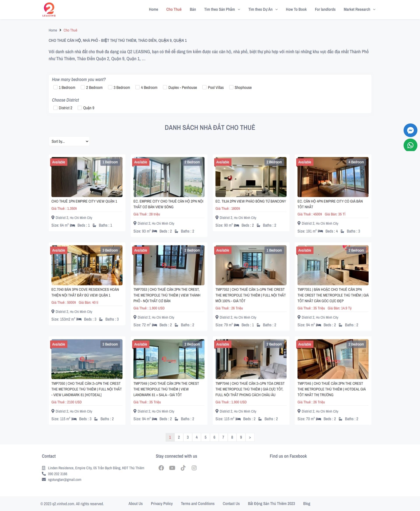Click the next page arrow in pagination
This screenshot has height=511, width=420.
point(250,437)
